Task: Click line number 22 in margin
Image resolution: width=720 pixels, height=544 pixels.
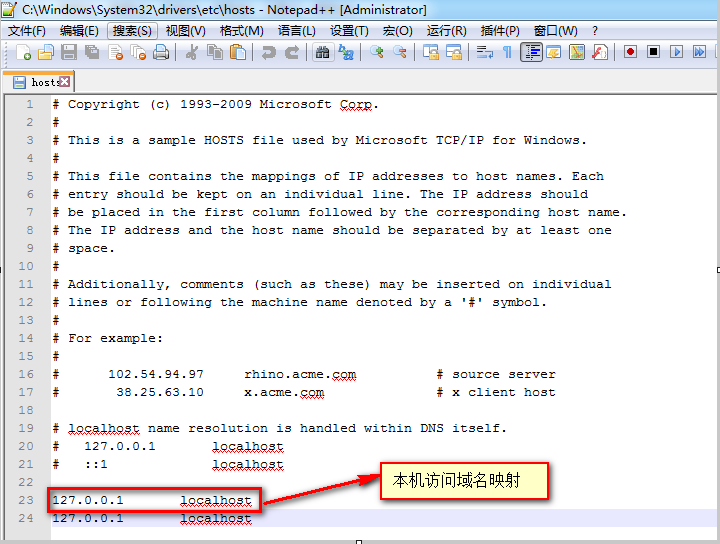Action: tap(26, 482)
